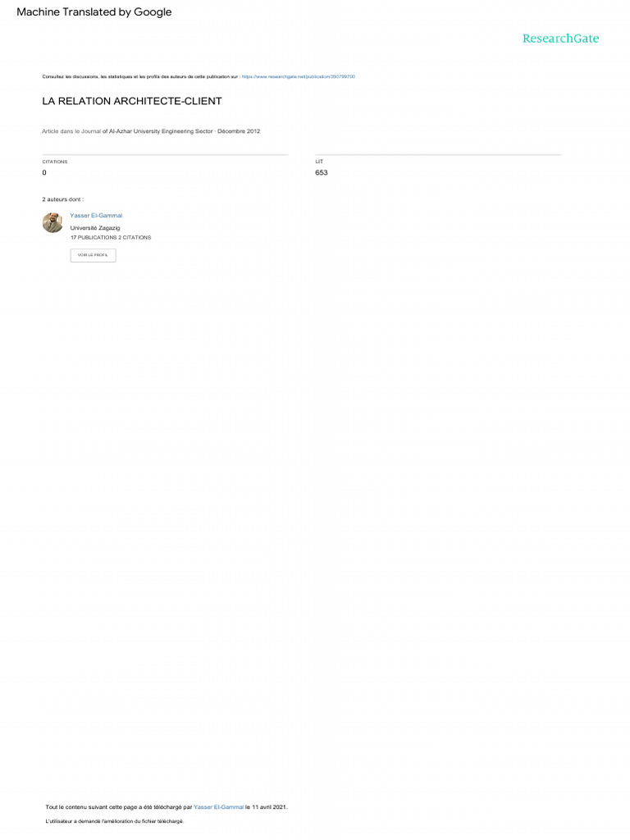Click the citations count 0
630x840 pixels.
44,172
